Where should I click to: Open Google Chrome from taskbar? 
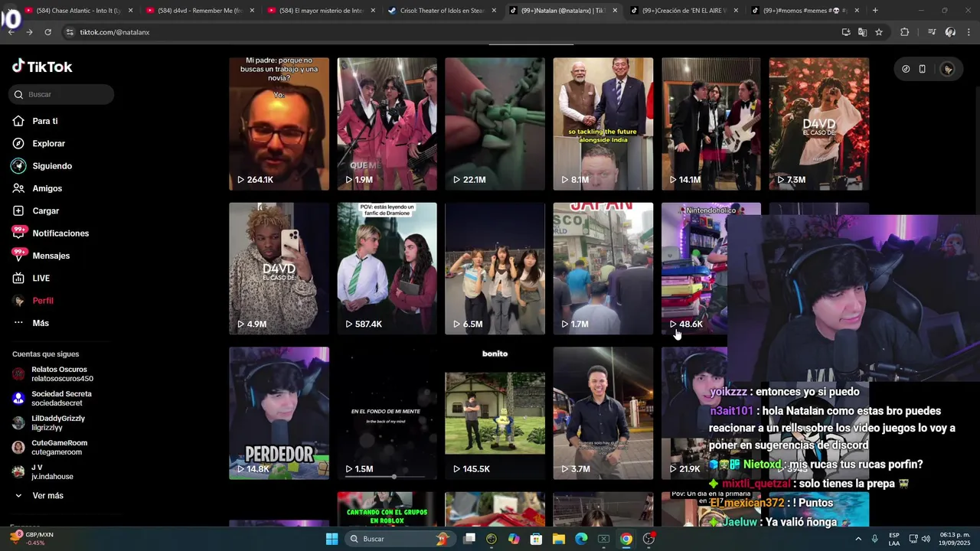(x=626, y=539)
